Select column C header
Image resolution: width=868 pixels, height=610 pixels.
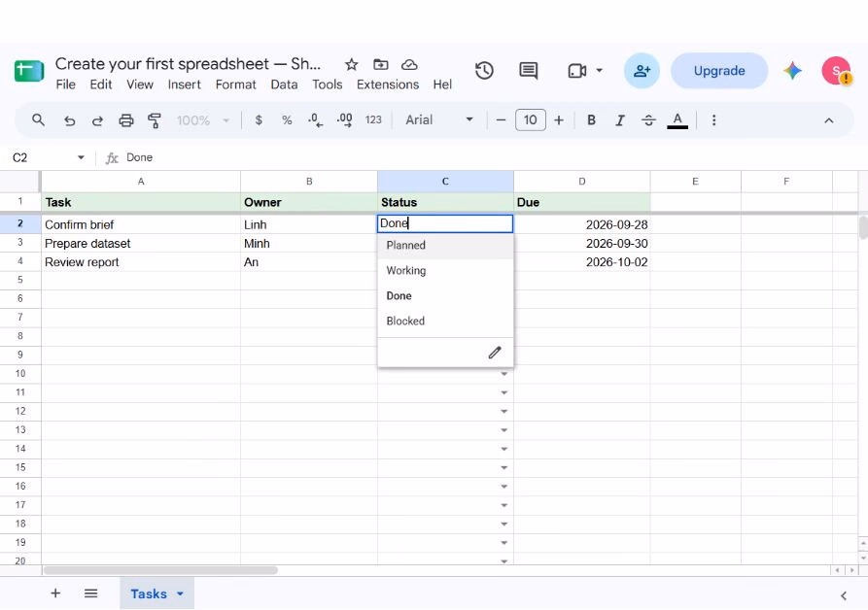pyautogui.click(x=445, y=182)
